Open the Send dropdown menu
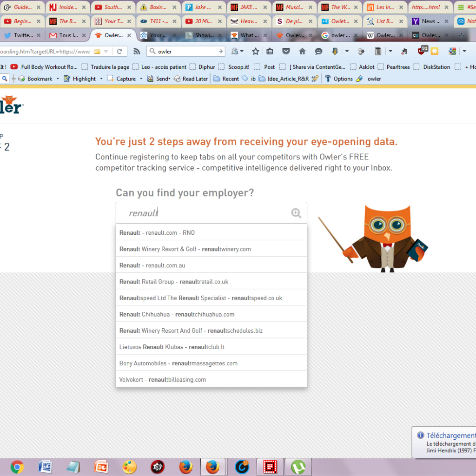This screenshot has height=476, width=476. click(163, 79)
